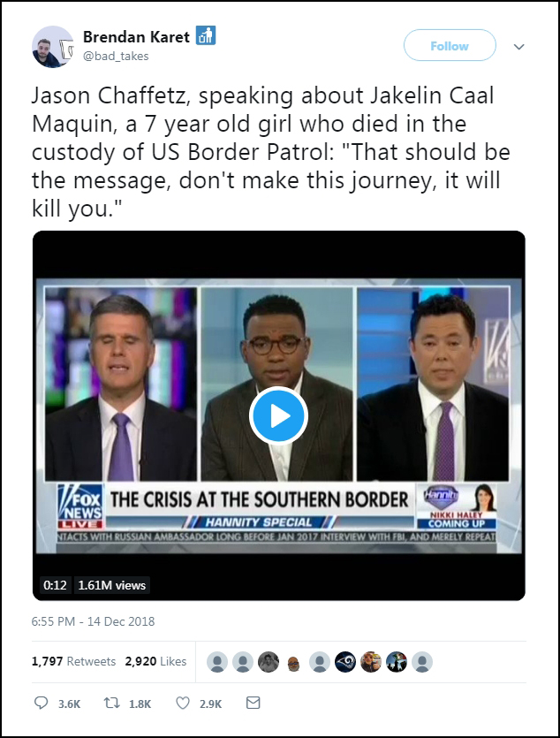The width and height of the screenshot is (560, 738).
Task: Retweet this tweet via the retweet icon
Action: 113,704
